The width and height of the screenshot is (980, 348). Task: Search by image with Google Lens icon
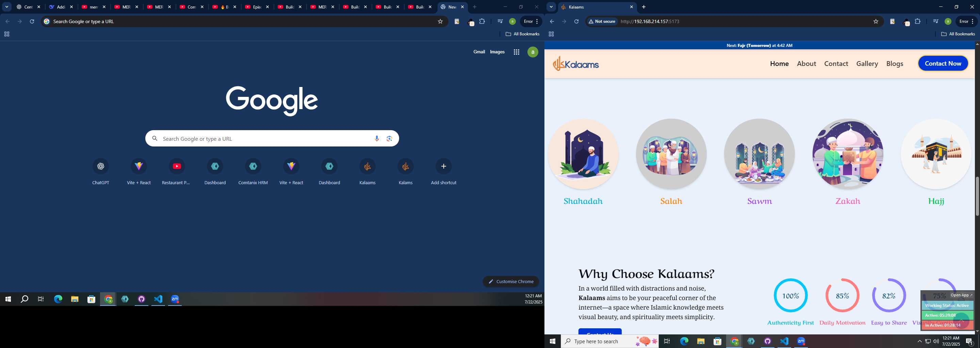point(389,139)
